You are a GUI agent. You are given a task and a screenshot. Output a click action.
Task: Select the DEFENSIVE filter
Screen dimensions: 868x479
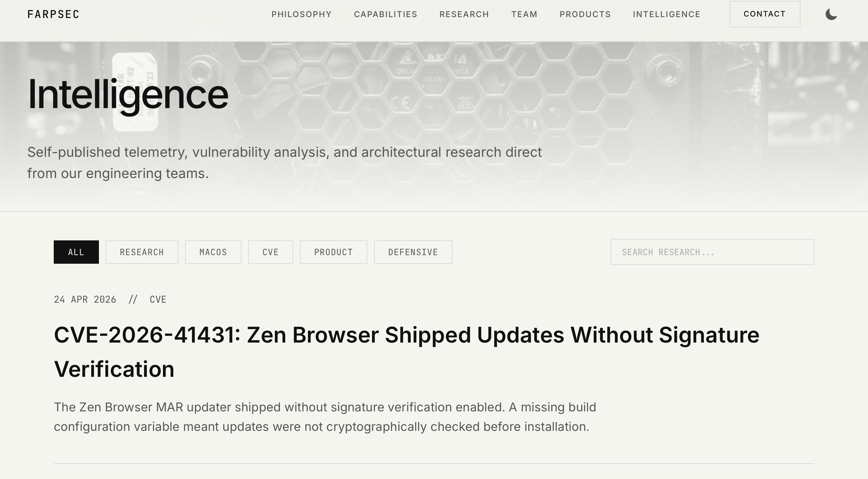click(413, 252)
